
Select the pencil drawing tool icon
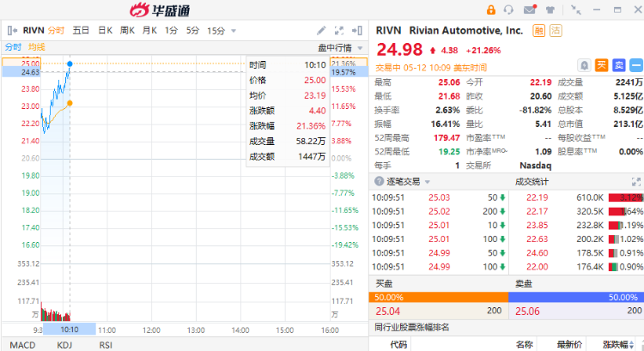321,30
